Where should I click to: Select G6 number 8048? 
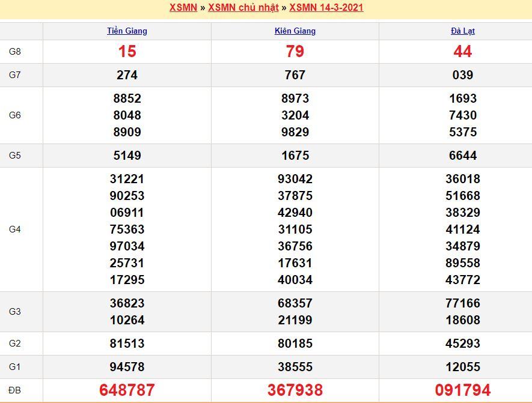(x=127, y=115)
